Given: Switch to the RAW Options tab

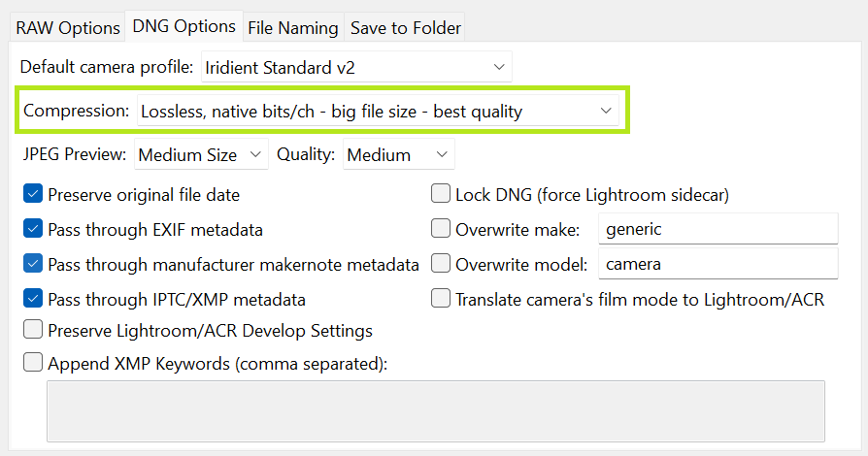Looking at the screenshot, I should 68,28.
